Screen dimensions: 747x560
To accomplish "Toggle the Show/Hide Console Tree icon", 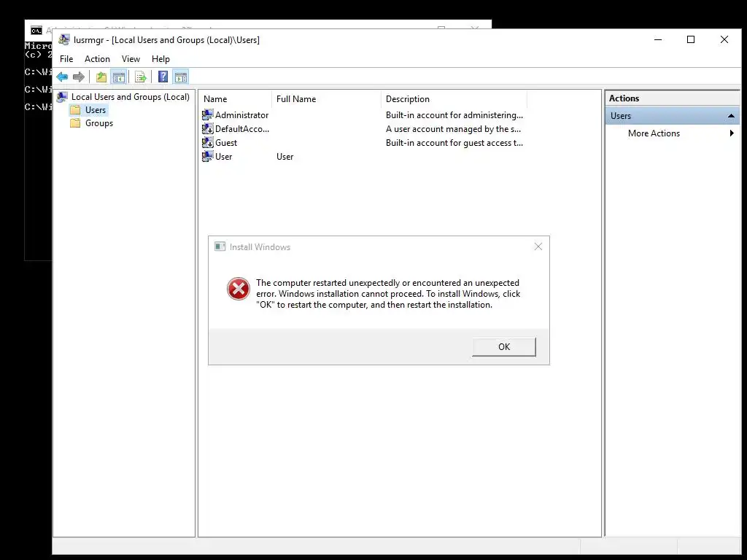I will click(119, 77).
